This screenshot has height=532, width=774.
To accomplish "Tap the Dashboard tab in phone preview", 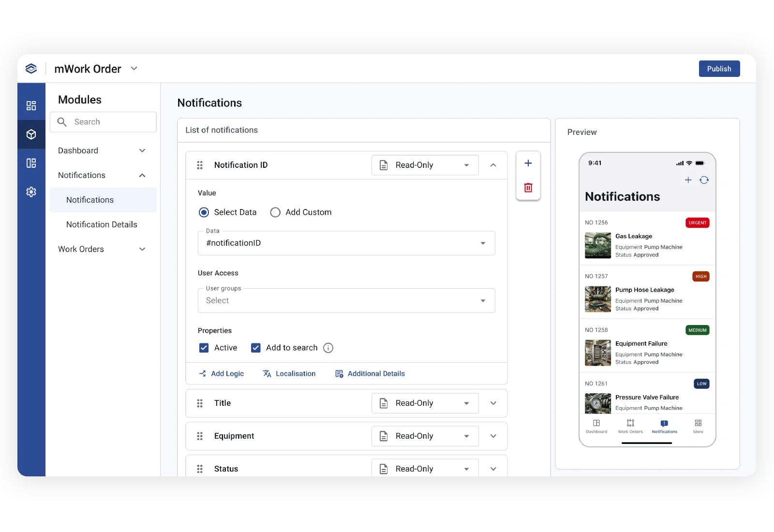I will point(596,427).
